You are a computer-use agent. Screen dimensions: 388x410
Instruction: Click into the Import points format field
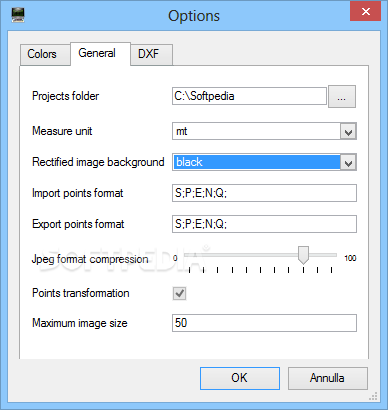pyautogui.click(x=264, y=193)
